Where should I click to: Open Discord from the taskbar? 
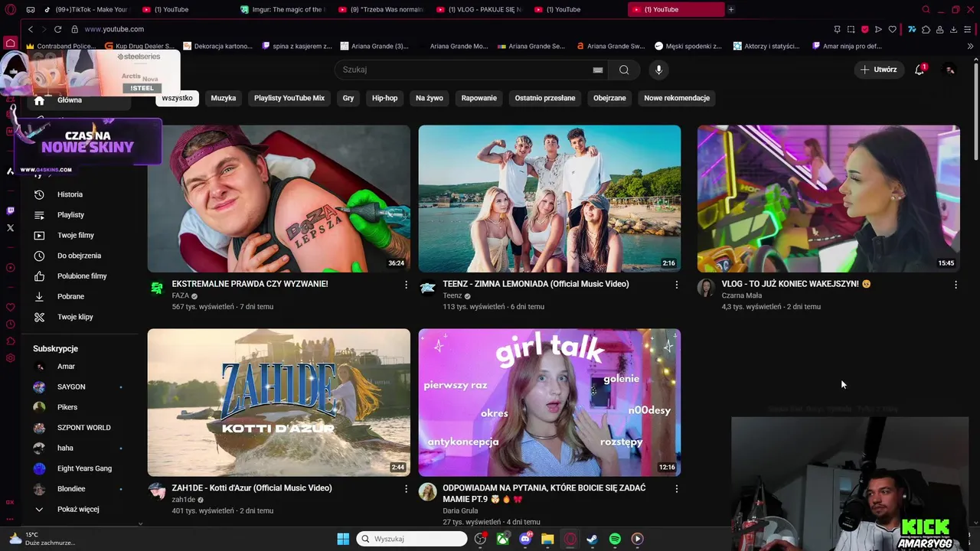[525, 539]
